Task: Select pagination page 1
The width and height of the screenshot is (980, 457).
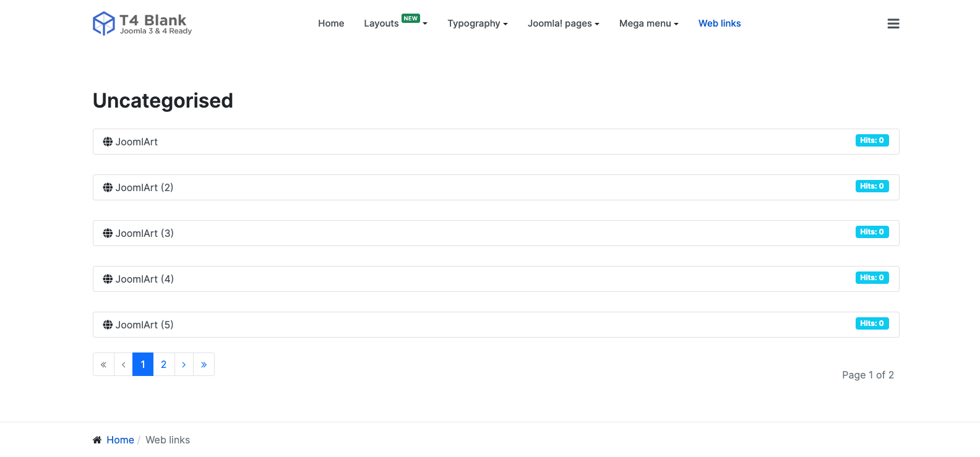Action: (143, 364)
